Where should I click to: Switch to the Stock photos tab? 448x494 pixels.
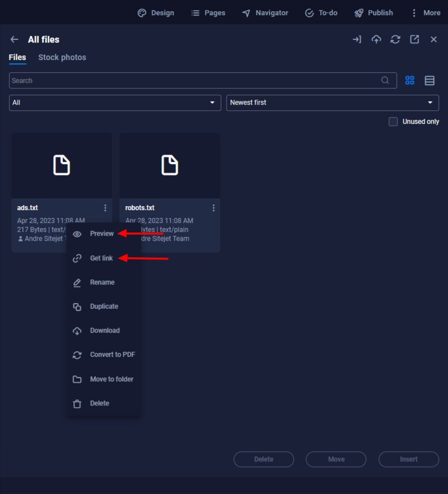[x=62, y=57]
